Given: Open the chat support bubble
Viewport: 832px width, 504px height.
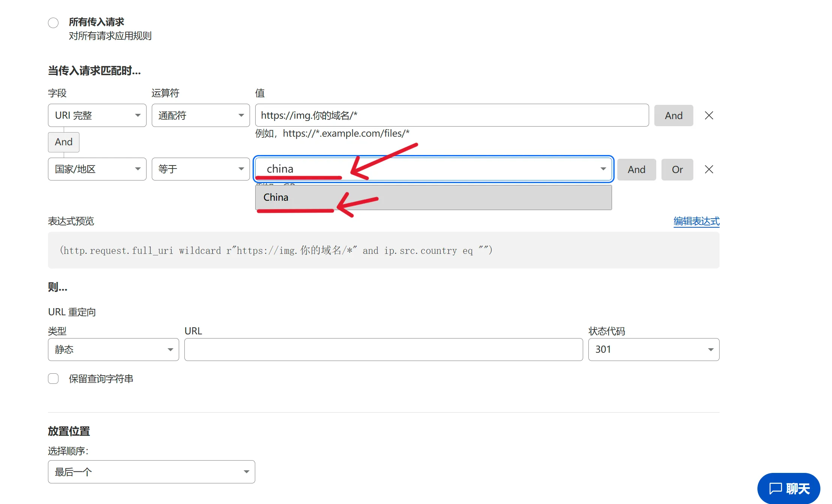Looking at the screenshot, I should coord(789,488).
